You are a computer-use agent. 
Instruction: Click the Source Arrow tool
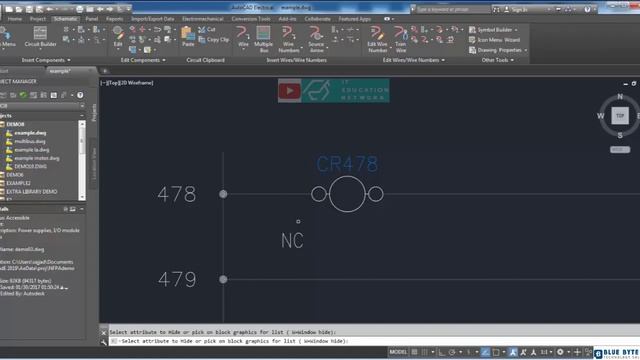pyautogui.click(x=316, y=39)
